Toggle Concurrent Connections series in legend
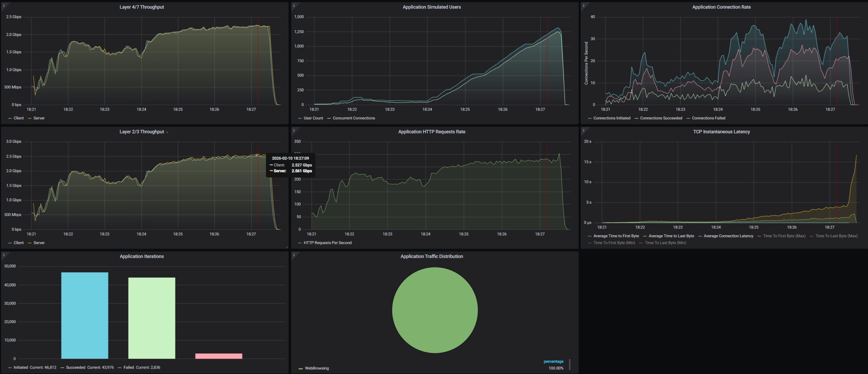Image resolution: width=868 pixels, height=374 pixels. click(x=354, y=118)
